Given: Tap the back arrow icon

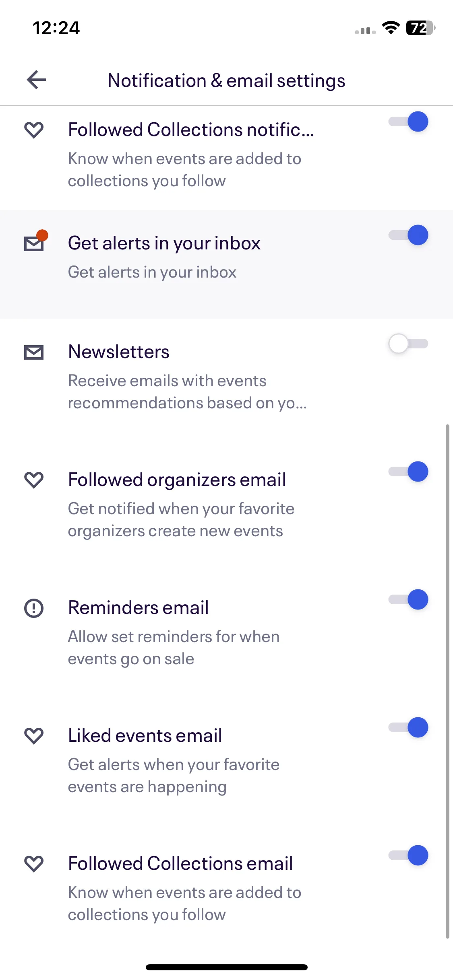Looking at the screenshot, I should (x=36, y=80).
